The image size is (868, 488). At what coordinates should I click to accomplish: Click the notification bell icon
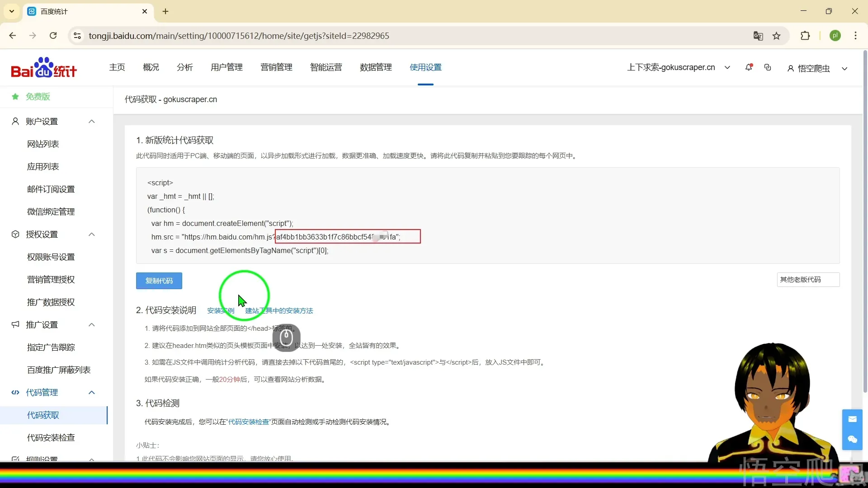pos(749,67)
